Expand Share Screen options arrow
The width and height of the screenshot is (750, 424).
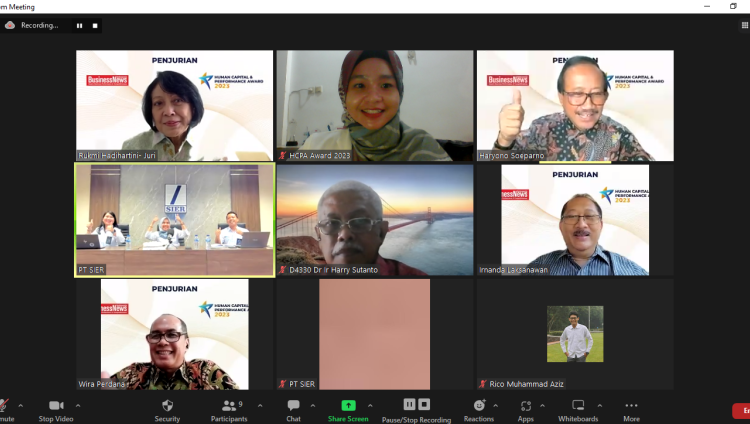click(370, 405)
